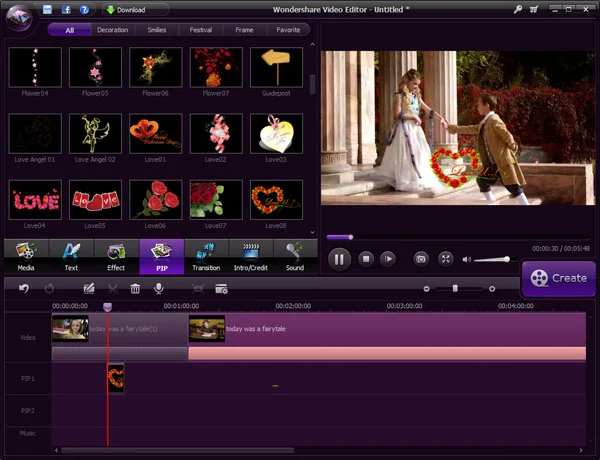Click the Create button
The image size is (600, 460).
click(558, 278)
